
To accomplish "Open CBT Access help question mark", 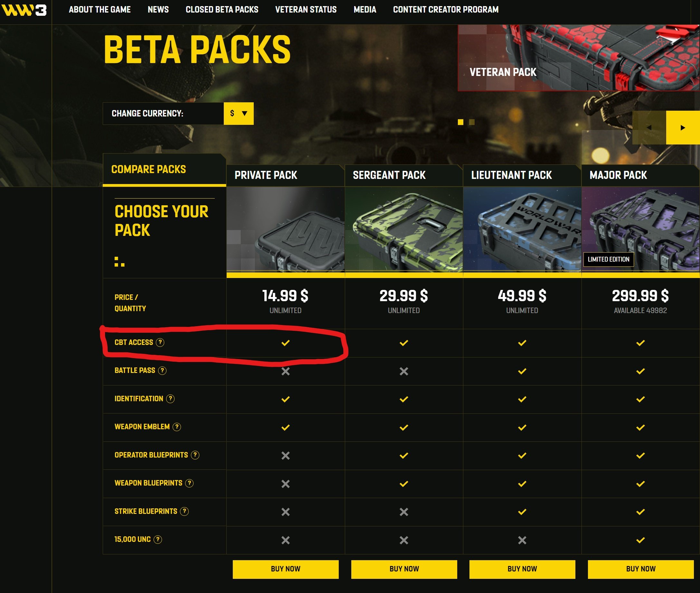I will coord(160,342).
